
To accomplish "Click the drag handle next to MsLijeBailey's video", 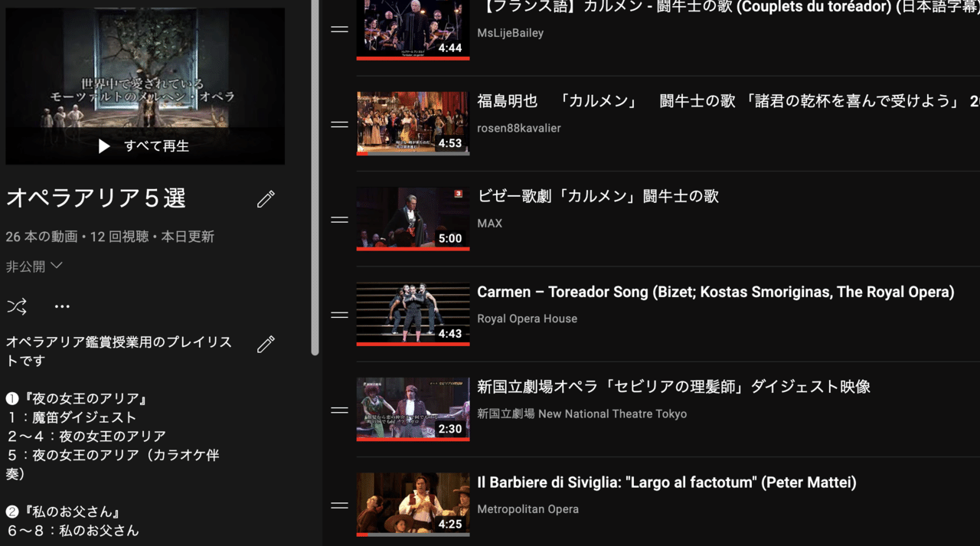I will 338,28.
